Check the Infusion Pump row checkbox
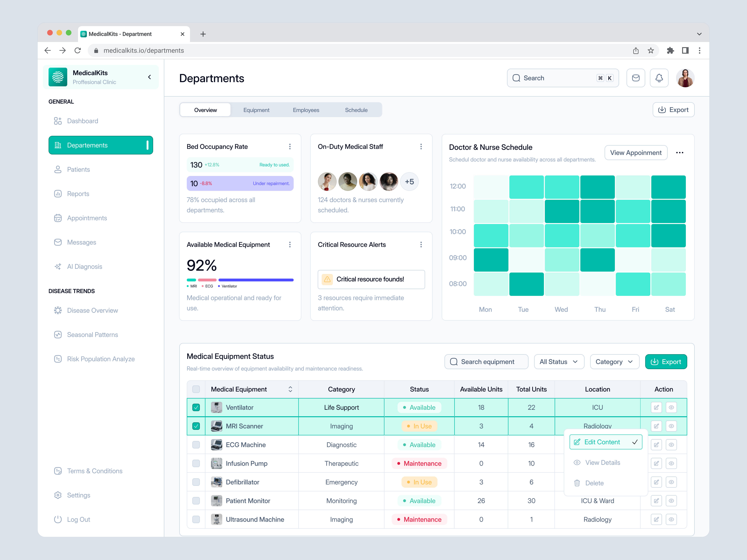Image resolution: width=747 pixels, height=560 pixels. pos(196,463)
